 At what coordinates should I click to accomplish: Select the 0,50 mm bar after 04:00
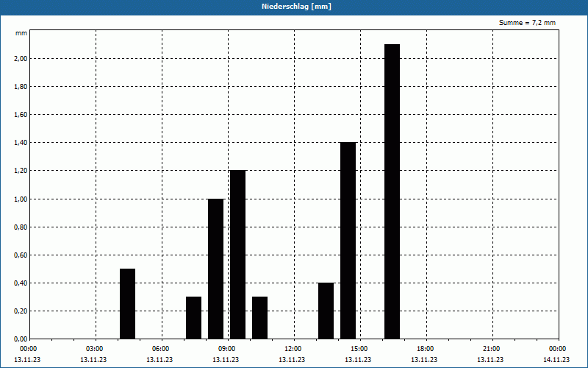tap(127, 304)
